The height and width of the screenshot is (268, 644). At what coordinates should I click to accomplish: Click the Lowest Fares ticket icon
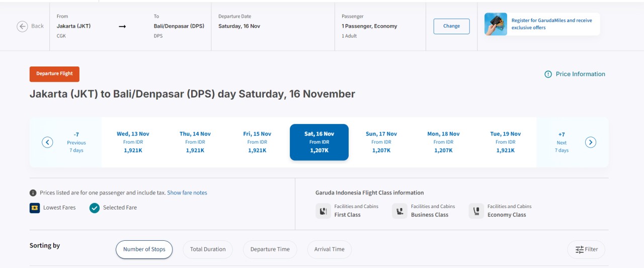click(35, 208)
